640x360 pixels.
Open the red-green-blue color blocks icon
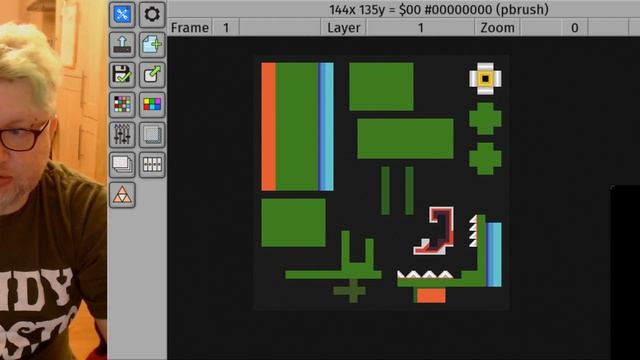[x=152, y=105]
